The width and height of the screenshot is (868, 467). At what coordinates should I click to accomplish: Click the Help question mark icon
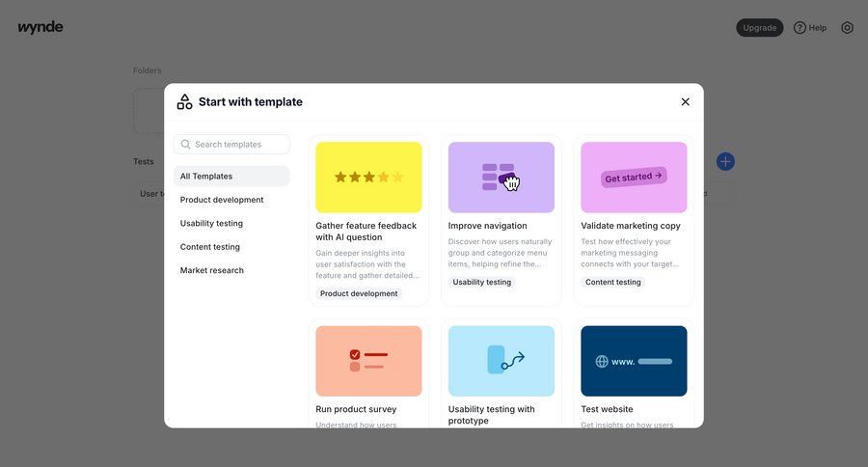coord(800,28)
